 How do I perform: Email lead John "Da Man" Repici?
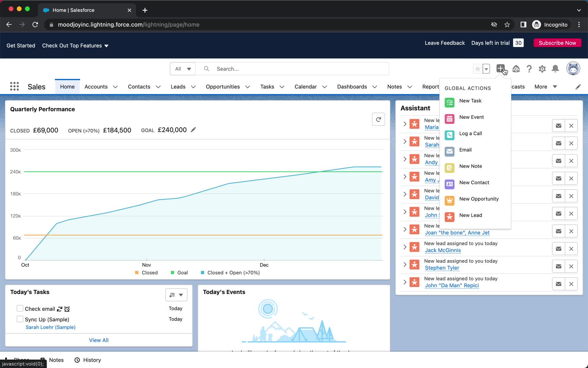click(559, 284)
